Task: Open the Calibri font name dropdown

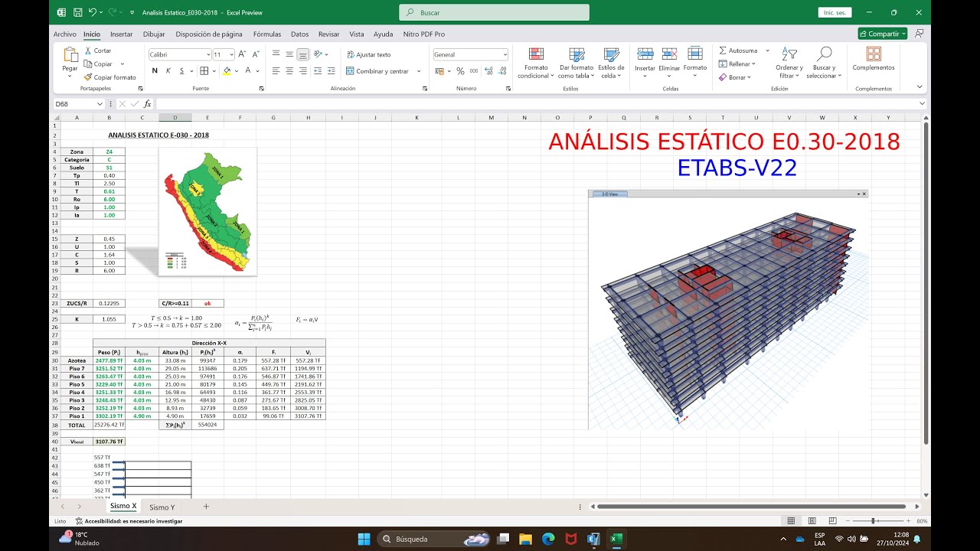Action: point(208,54)
